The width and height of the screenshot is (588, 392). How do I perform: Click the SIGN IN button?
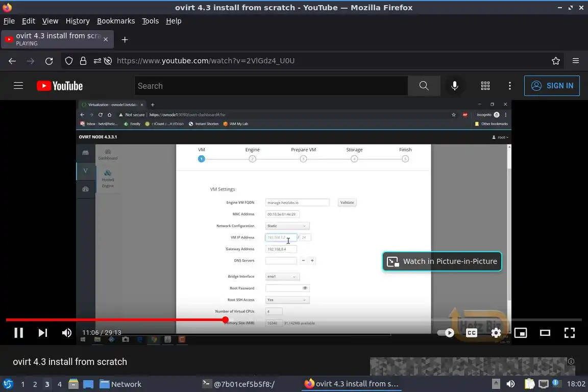click(x=552, y=86)
